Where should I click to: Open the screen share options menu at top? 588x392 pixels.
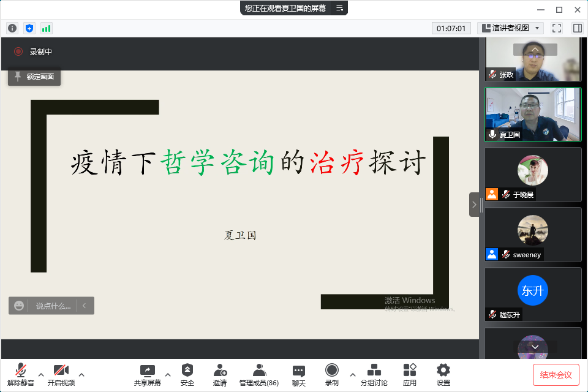click(339, 8)
